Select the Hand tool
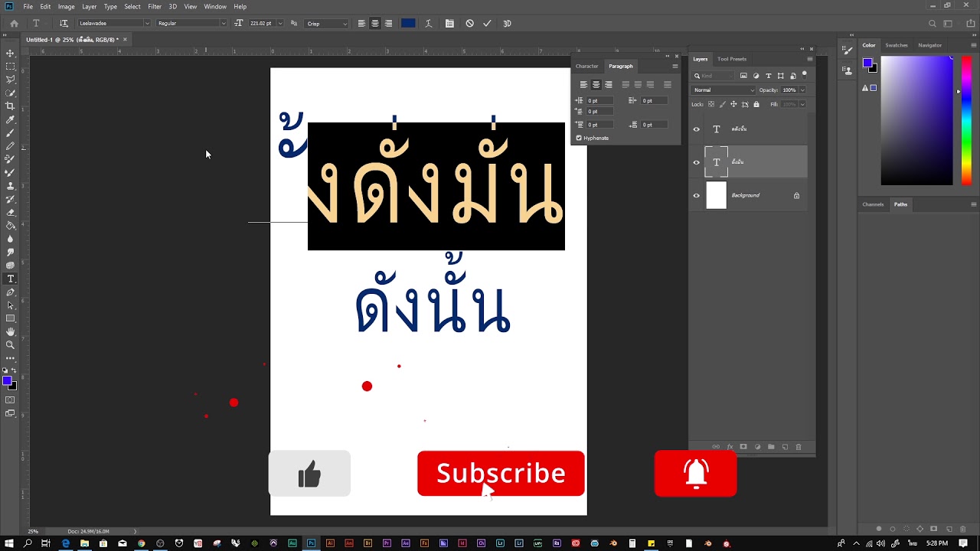The width and height of the screenshot is (980, 551). pos(11,332)
